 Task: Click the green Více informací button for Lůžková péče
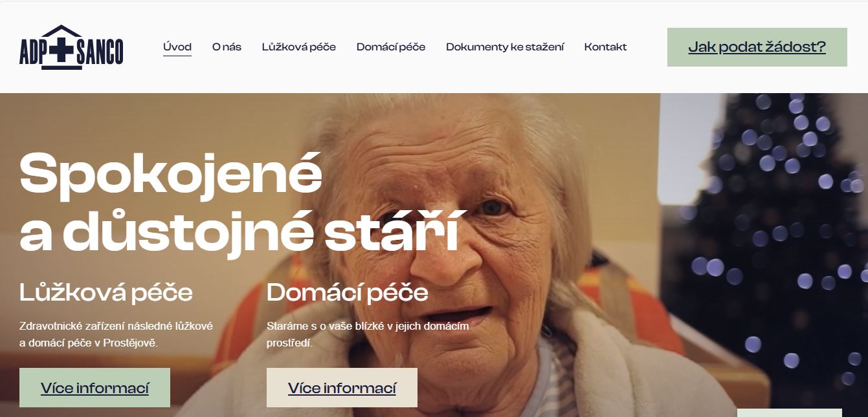(x=95, y=388)
